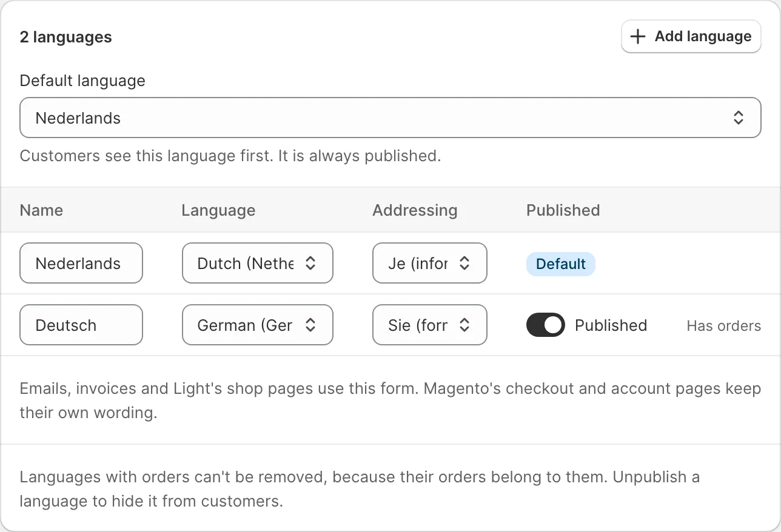Click the Published column header
The image size is (781, 532).
[x=563, y=210]
